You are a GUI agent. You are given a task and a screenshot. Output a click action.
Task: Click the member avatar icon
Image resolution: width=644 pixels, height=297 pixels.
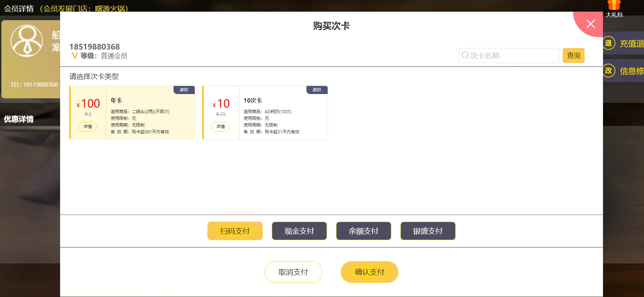27,41
